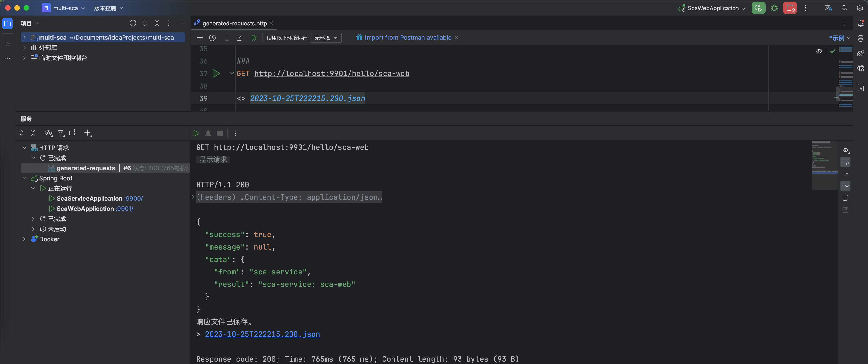Open the Project tool window folder icon
Image resolution: width=868 pixels, height=364 pixels.
[x=7, y=24]
